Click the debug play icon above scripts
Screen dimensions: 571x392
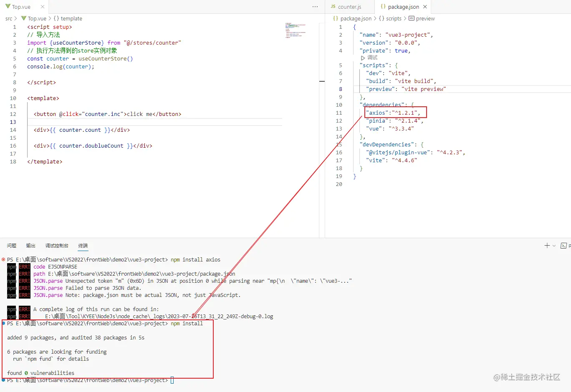coord(363,58)
